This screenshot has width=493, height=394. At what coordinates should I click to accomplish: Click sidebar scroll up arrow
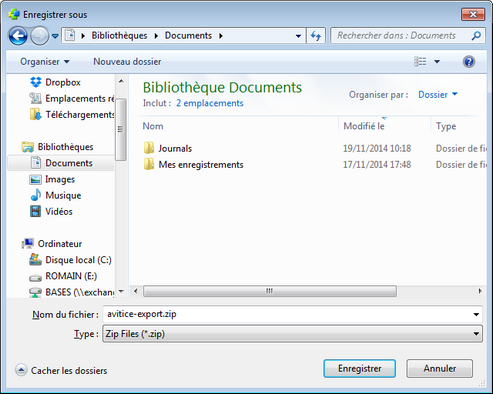coord(121,81)
